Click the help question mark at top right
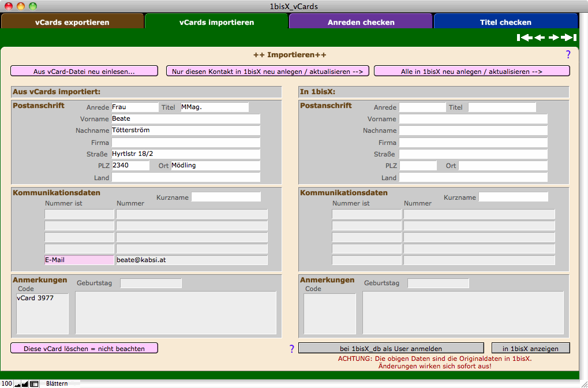 pyautogui.click(x=568, y=55)
